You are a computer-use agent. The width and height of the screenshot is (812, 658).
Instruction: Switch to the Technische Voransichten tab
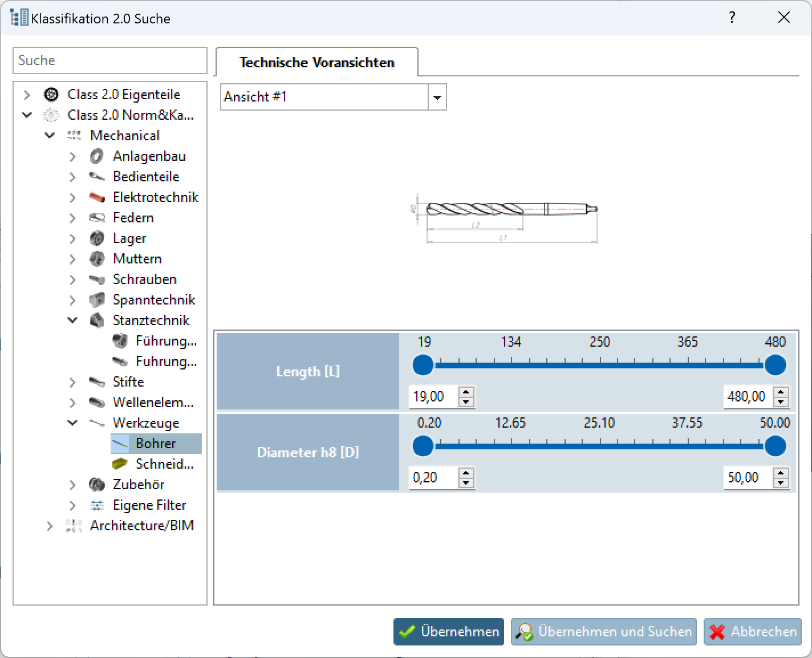(x=316, y=62)
